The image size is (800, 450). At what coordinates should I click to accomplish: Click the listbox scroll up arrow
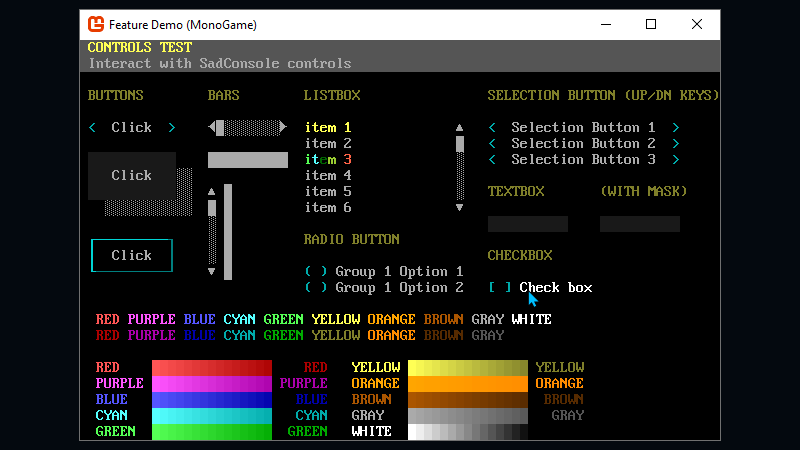pyautogui.click(x=460, y=128)
